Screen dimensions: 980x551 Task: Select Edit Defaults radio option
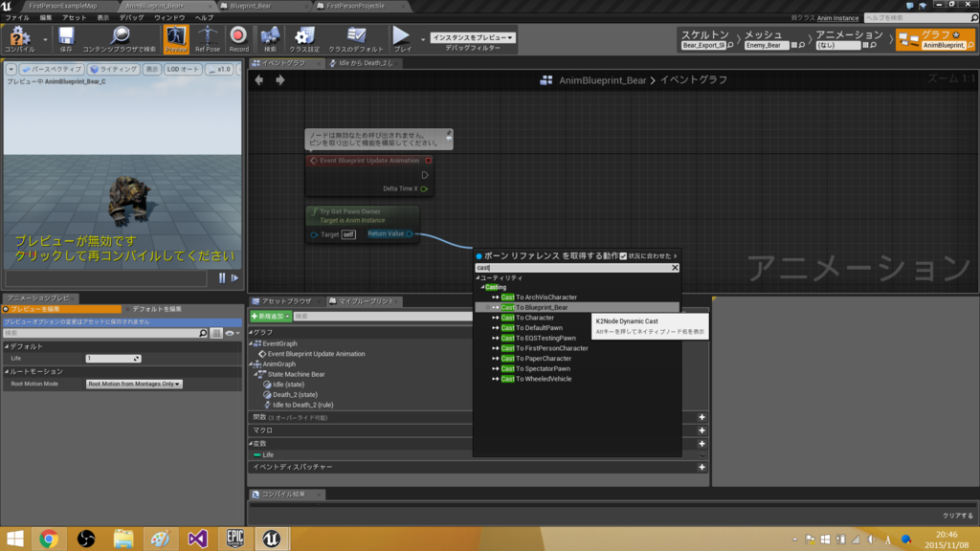[x=154, y=309]
